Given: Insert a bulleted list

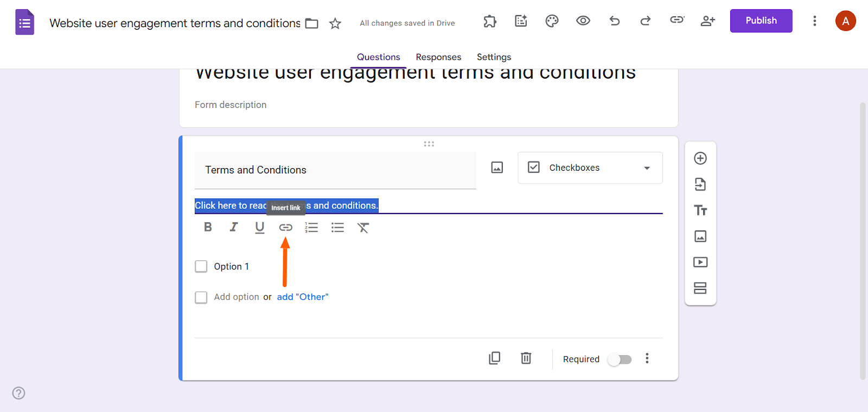Looking at the screenshot, I should click(337, 228).
